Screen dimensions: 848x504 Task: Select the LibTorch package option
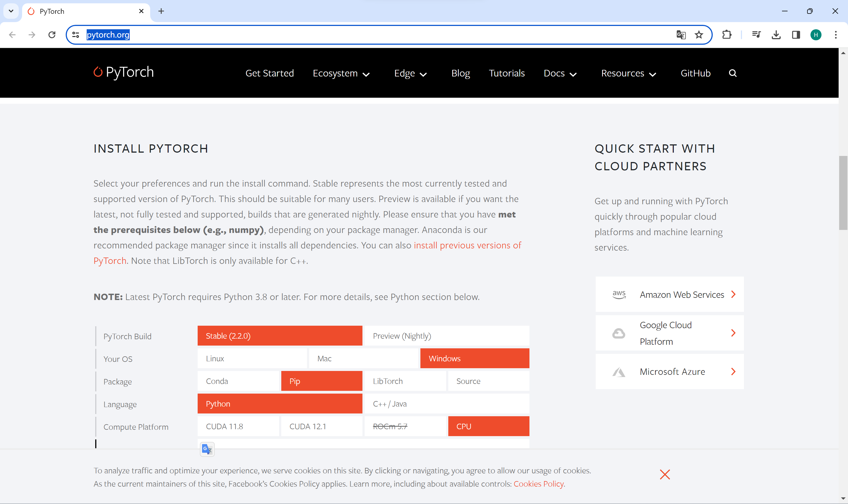(x=405, y=381)
